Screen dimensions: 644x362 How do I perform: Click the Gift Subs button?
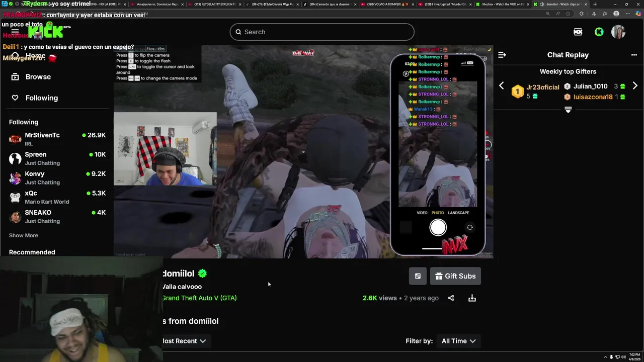(x=455, y=276)
